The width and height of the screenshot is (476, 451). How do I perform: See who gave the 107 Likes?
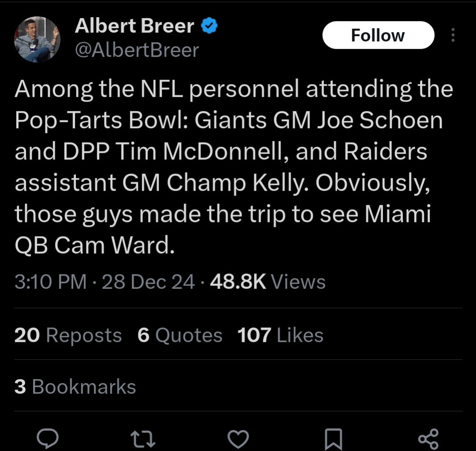(280, 336)
